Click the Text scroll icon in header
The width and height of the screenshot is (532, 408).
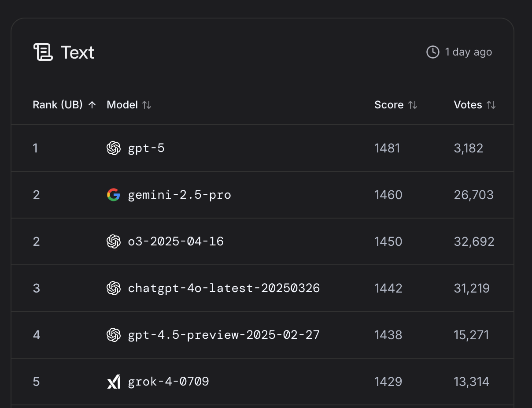pyautogui.click(x=43, y=52)
